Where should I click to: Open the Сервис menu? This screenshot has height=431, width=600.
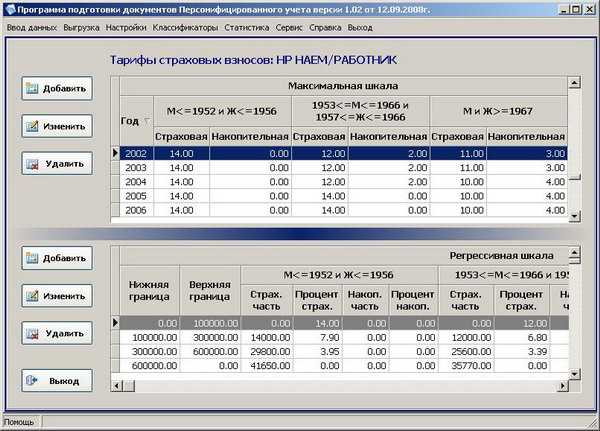tap(289, 28)
